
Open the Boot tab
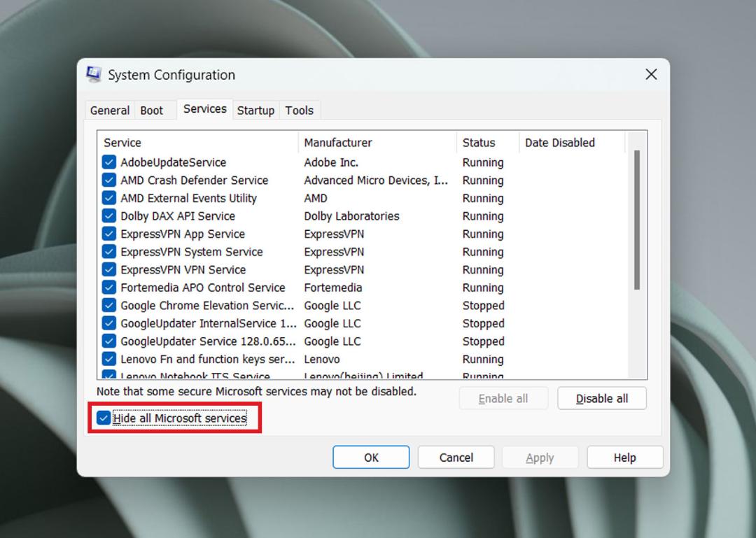coord(152,111)
